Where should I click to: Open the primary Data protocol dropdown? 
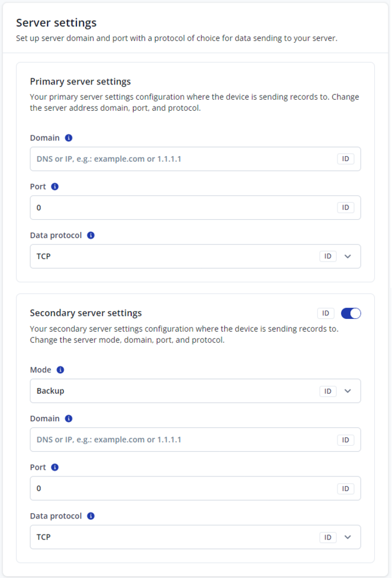(348, 256)
